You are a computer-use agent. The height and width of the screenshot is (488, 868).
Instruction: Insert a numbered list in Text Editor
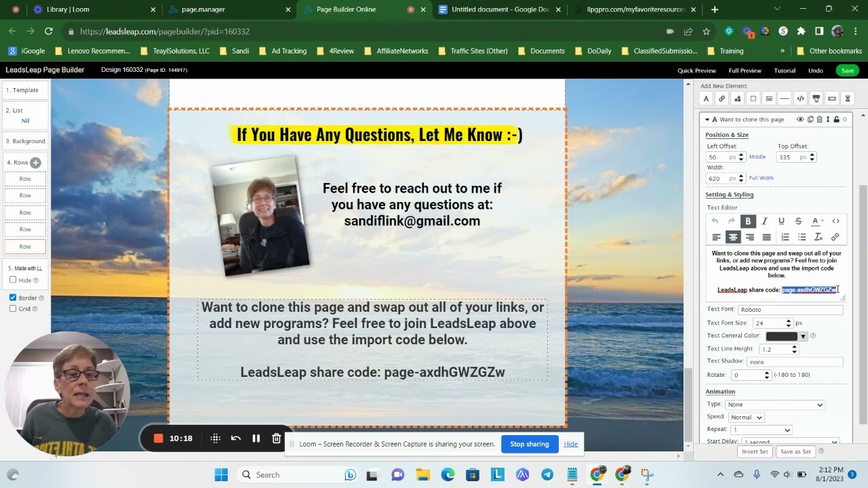pos(785,237)
